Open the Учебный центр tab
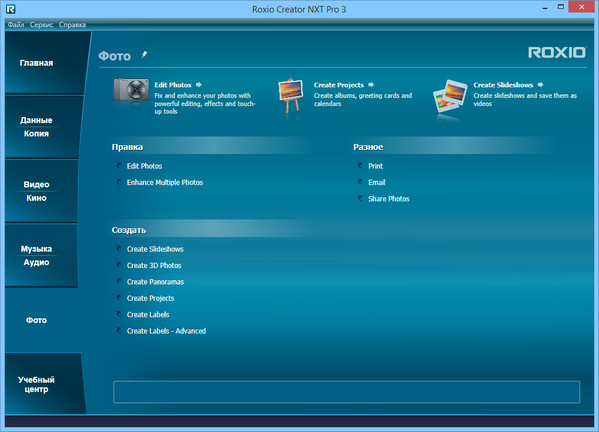The image size is (599, 432). coord(44,384)
